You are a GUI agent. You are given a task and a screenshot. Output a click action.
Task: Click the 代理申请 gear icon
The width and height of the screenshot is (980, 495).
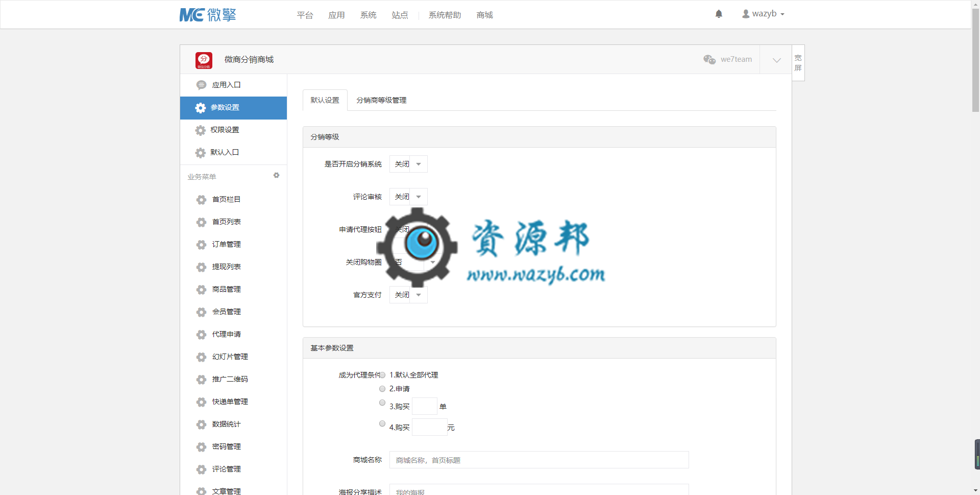tap(201, 335)
